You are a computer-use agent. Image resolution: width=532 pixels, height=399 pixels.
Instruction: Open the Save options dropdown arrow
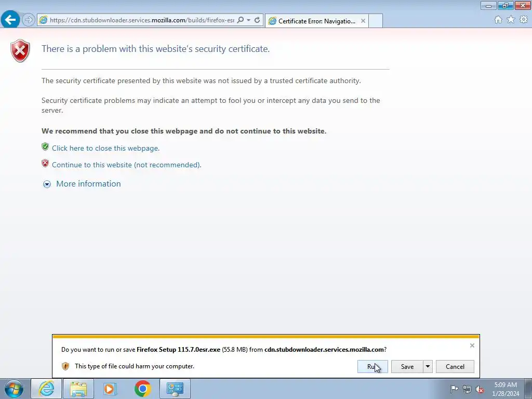pos(428,366)
